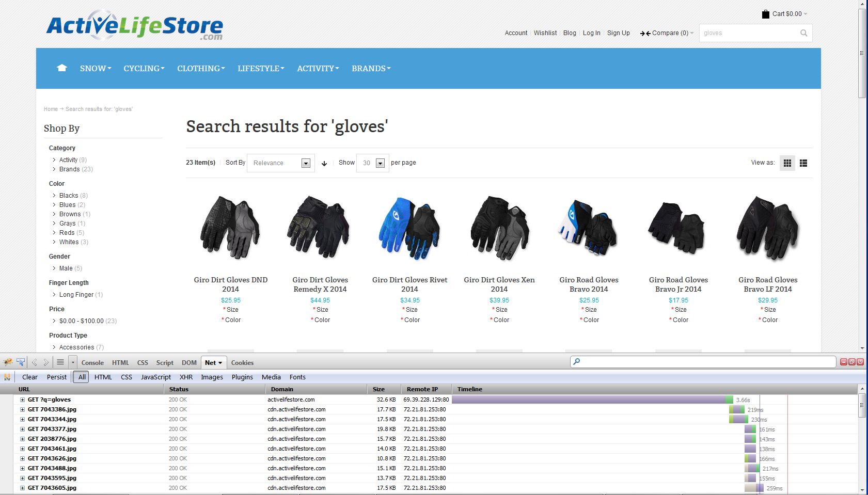The image size is (868, 495).
Task: Open the small dropdown arrow beside command line icon
Action: coord(72,362)
